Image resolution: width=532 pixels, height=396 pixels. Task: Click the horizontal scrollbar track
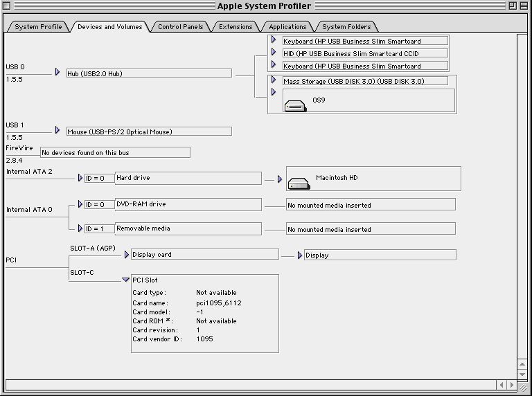coord(250,385)
